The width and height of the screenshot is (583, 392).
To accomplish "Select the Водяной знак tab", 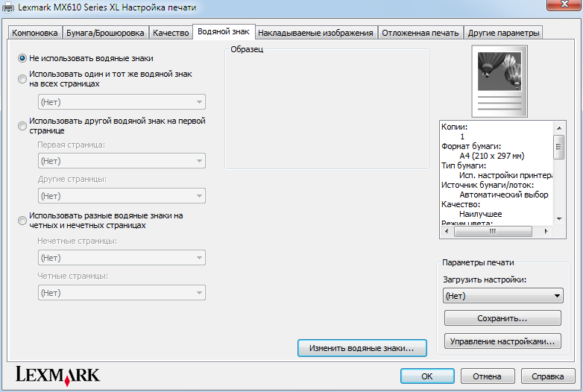I will click(x=224, y=31).
